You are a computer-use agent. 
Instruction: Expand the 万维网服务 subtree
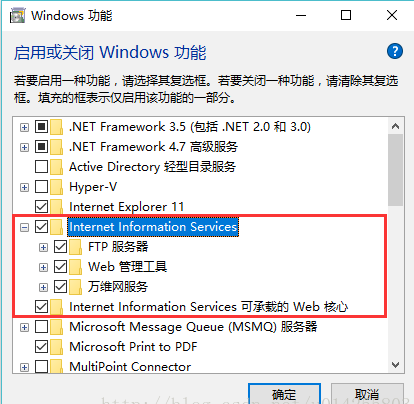pyautogui.click(x=43, y=287)
